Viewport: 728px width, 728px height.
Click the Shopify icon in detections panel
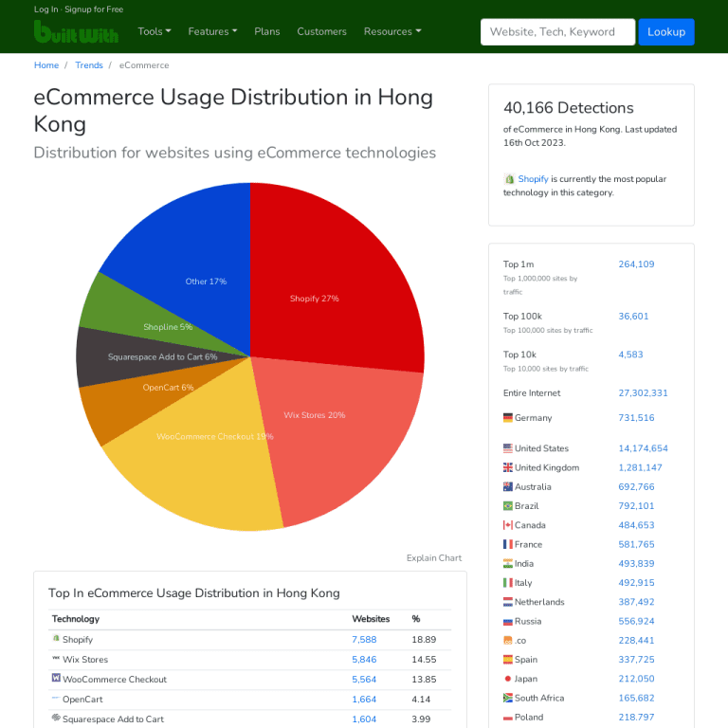click(x=509, y=179)
